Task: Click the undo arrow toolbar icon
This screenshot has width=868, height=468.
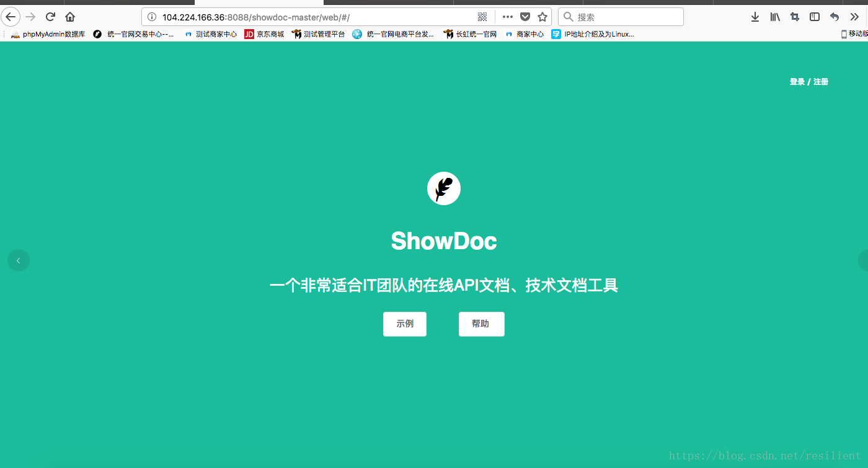Action: click(x=835, y=17)
